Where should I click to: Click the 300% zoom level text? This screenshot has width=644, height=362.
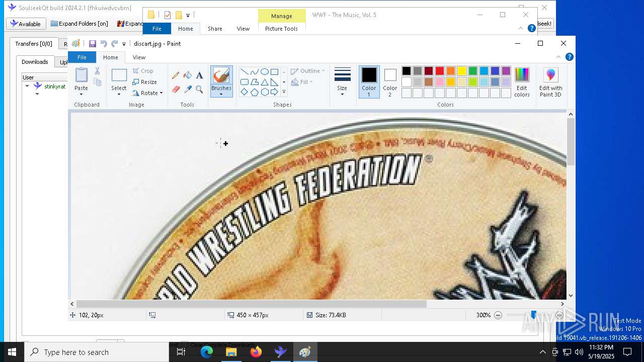483,315
